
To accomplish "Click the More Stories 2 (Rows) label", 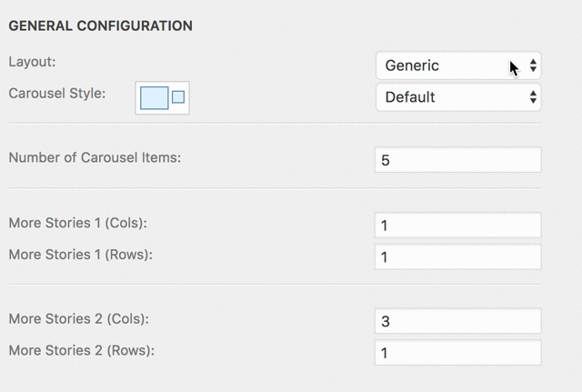I will 81,350.
